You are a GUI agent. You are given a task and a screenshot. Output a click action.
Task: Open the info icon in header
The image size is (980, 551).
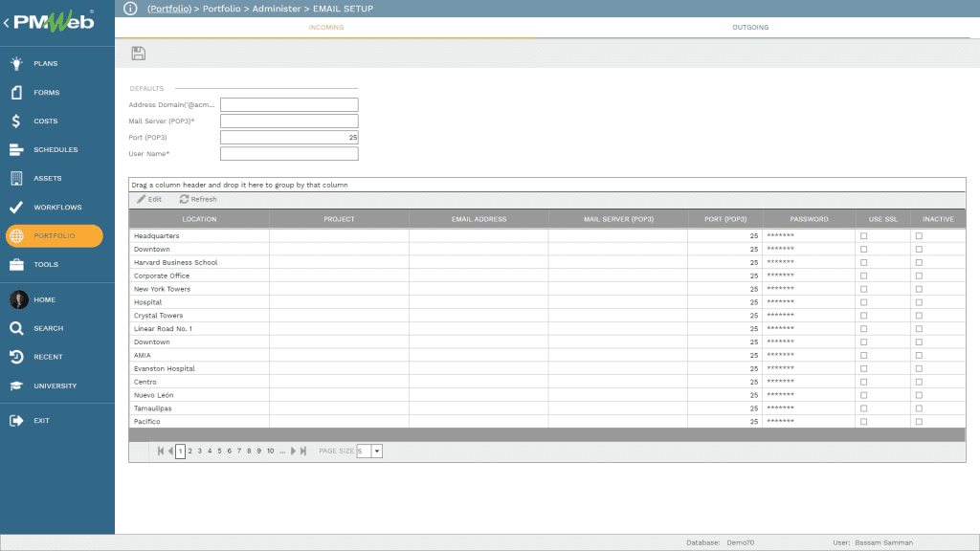tap(130, 9)
